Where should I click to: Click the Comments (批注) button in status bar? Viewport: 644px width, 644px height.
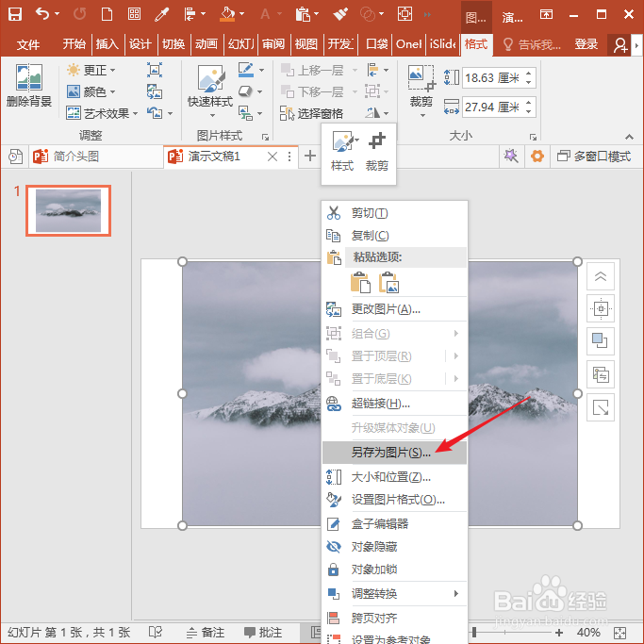263,632
